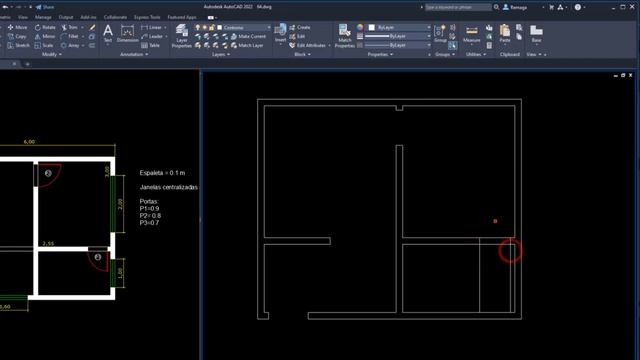The width and height of the screenshot is (640, 360).
Task: Click the search magnifier icon
Action: (496, 7)
